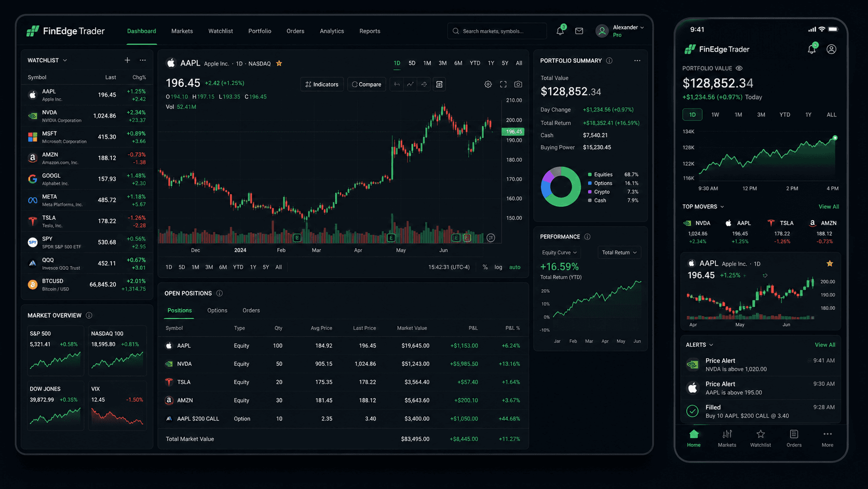The width and height of the screenshot is (868, 489).
Task: Toggle the AAPL favorite star in chart header
Action: tap(279, 63)
